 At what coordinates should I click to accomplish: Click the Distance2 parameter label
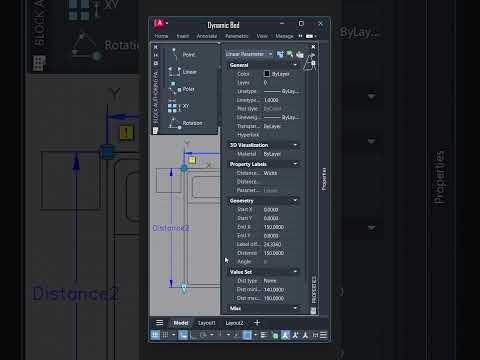click(x=171, y=228)
